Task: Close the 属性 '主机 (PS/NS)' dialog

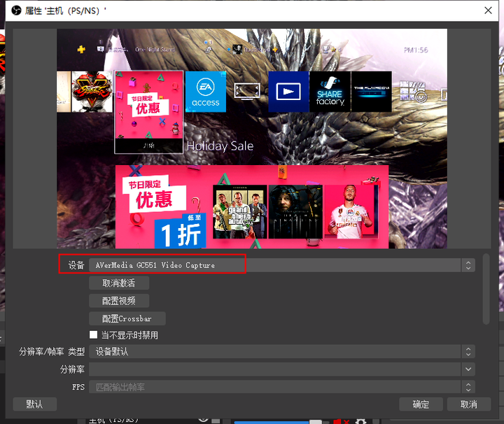Action: (x=488, y=10)
